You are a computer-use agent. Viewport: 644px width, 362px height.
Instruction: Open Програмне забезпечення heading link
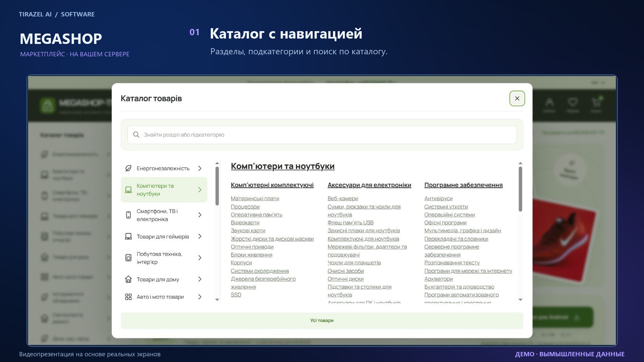(x=464, y=185)
